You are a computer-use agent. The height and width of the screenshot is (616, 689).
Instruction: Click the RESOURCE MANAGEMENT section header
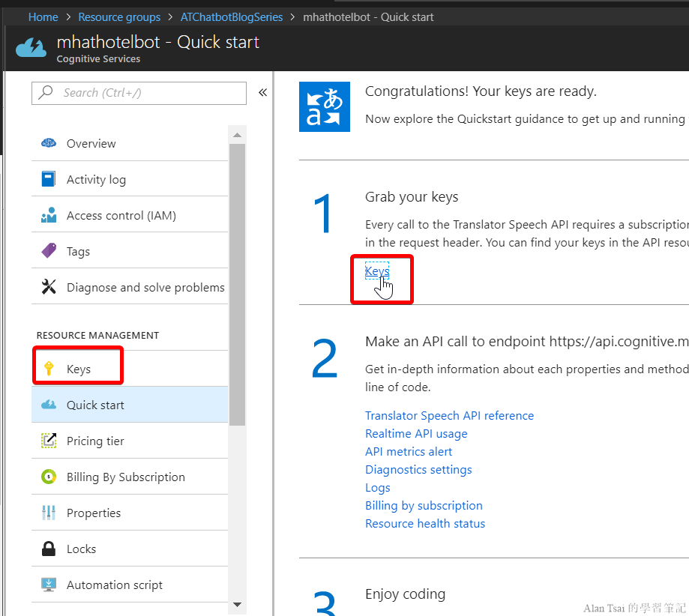[97, 335]
